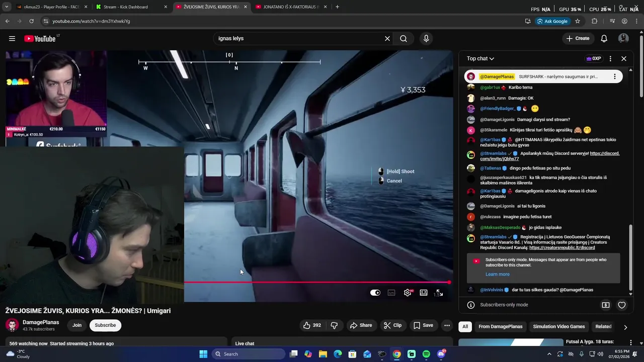Switch to the Kick Dashboard tab

click(x=132, y=7)
